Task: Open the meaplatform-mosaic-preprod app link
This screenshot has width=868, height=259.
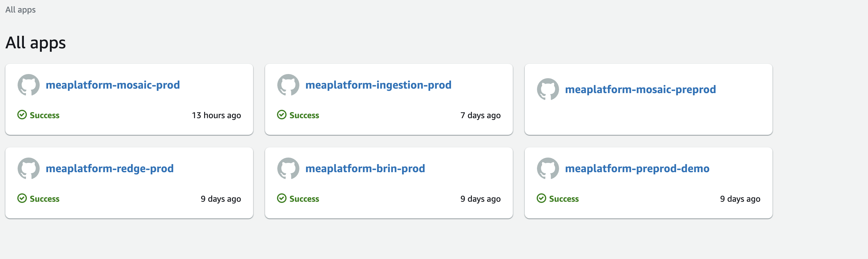Action: click(x=641, y=89)
